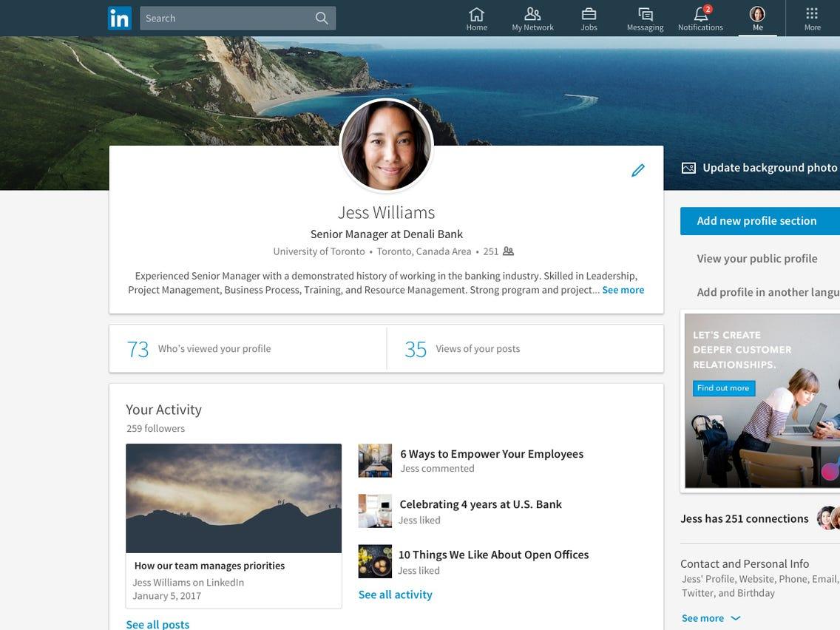
Task: Open 10 Things We Like About Open Offices
Action: tap(493, 555)
